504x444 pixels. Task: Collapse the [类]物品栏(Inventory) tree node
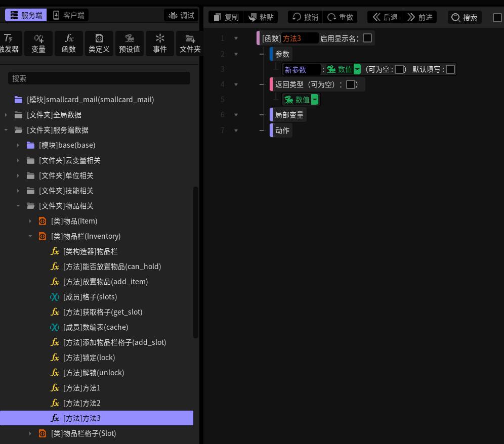click(30, 236)
